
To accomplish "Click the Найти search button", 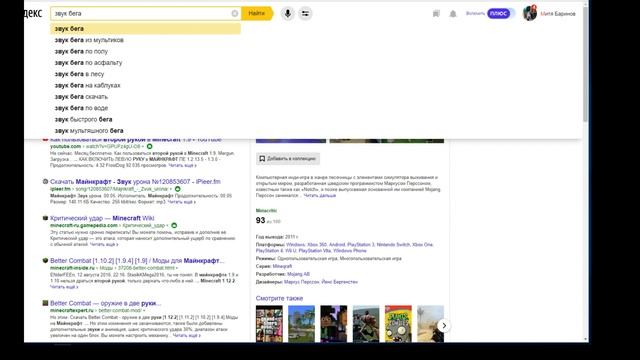I will pyautogui.click(x=257, y=13).
